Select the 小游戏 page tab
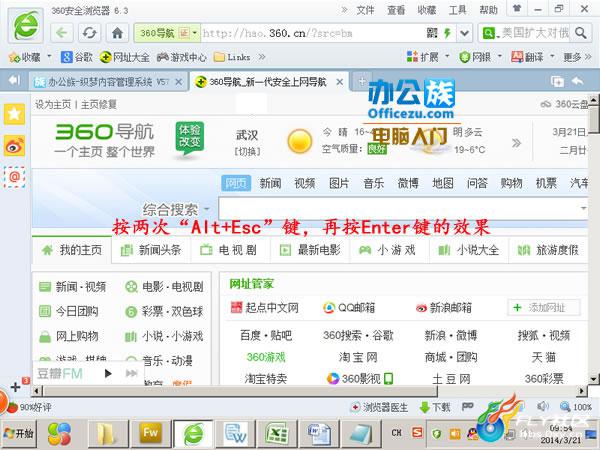Screen dimensions: 600x450 [390, 250]
